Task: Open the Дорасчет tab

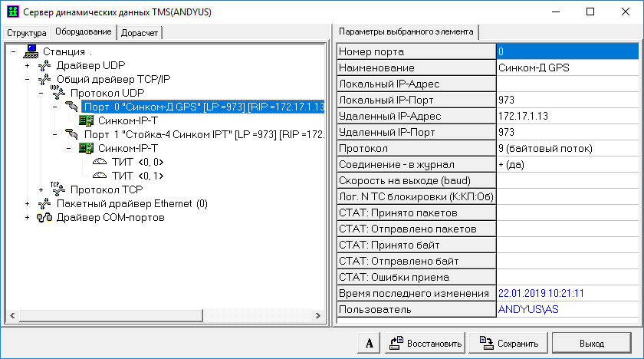Action: point(140,33)
